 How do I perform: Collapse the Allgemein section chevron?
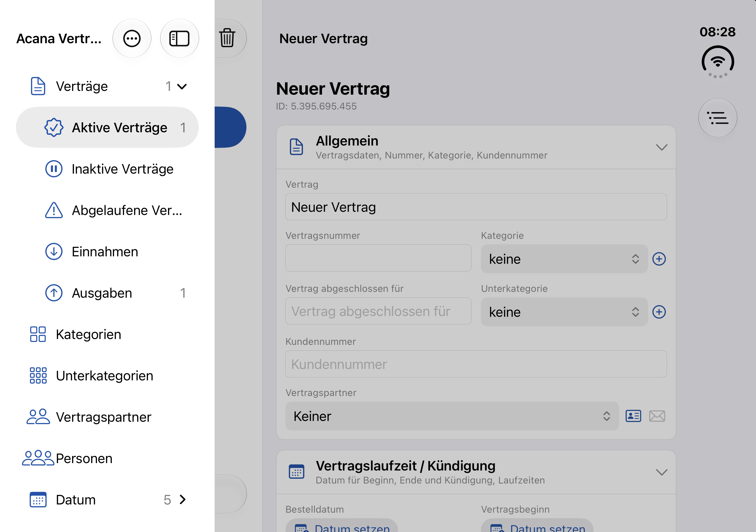[x=661, y=147]
